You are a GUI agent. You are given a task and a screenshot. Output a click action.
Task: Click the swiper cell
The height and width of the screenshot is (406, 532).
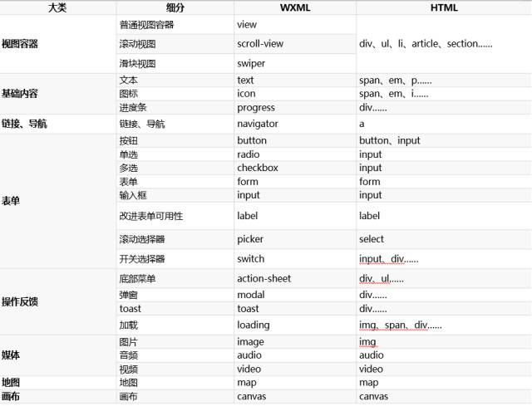295,63
